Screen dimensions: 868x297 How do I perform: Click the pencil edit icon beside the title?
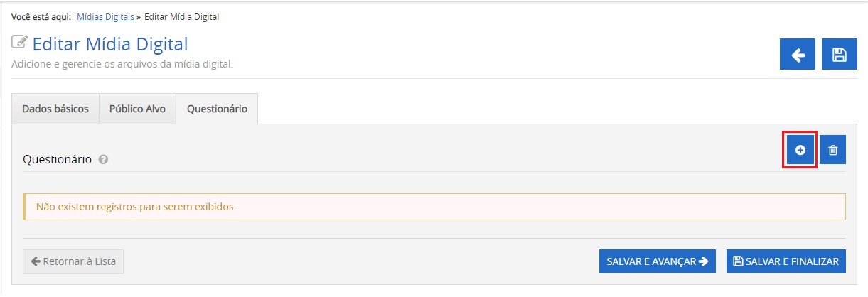click(x=20, y=42)
